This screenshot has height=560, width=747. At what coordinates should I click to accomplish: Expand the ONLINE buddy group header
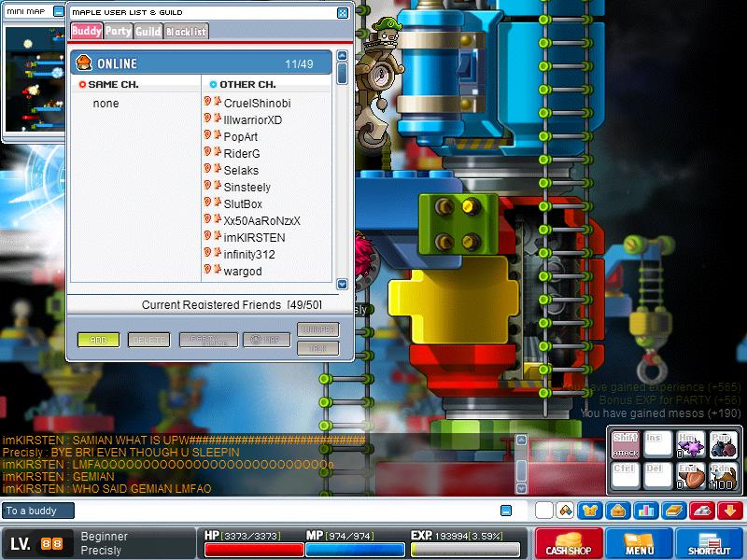[201, 63]
